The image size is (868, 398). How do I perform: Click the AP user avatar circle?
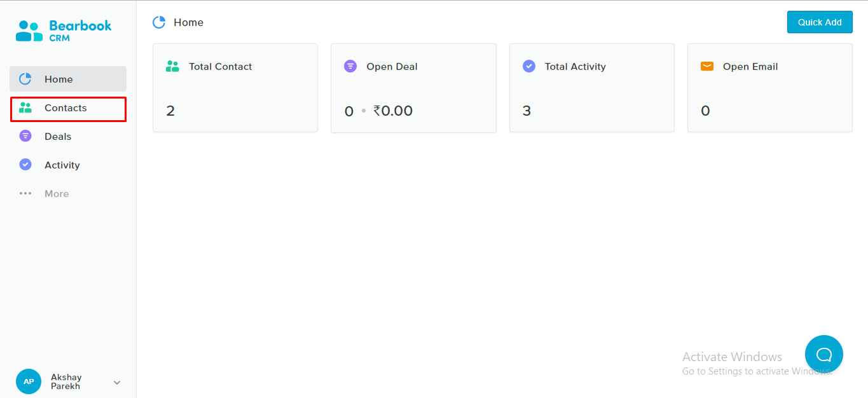(x=29, y=381)
